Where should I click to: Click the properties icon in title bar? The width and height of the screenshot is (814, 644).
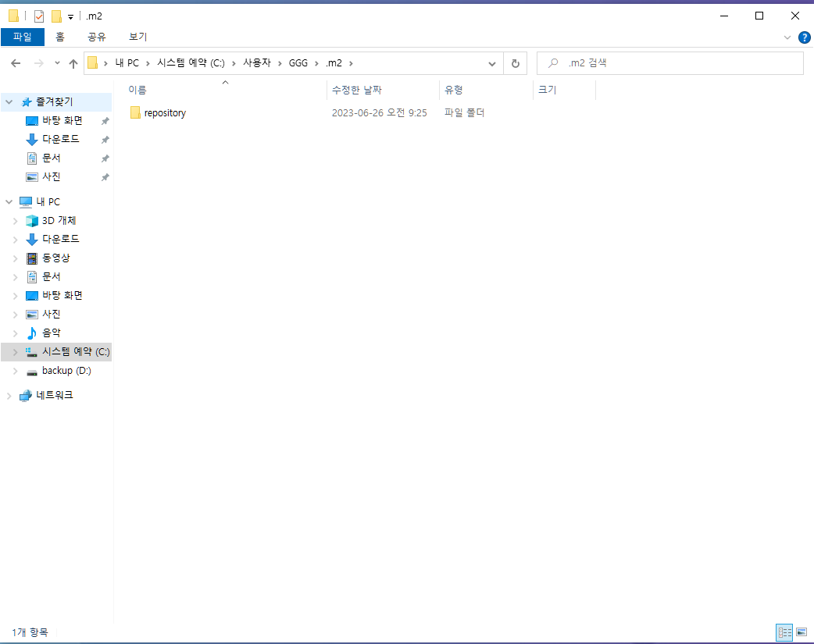39,16
